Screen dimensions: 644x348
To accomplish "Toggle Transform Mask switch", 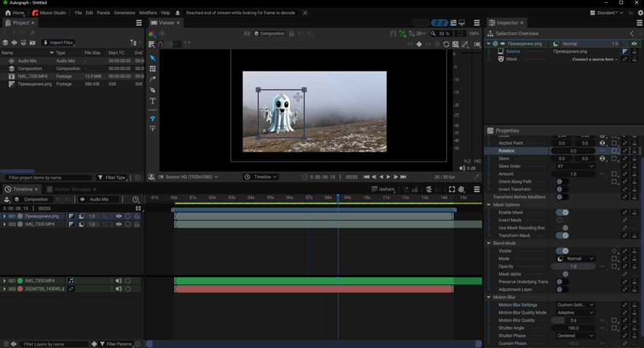I will click(x=562, y=236).
